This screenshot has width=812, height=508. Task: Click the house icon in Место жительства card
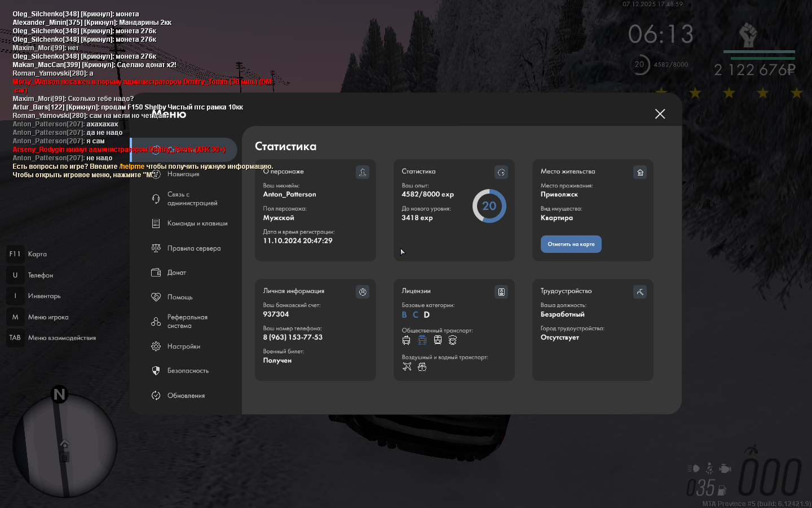tap(640, 172)
